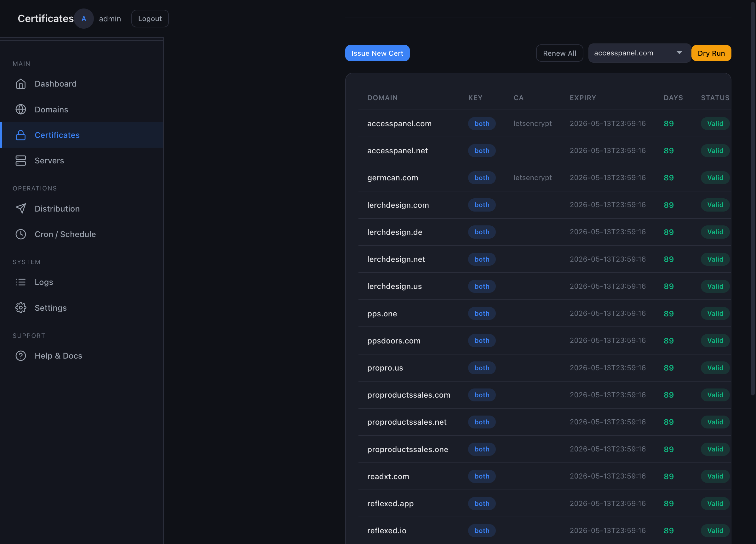Open Help & Docs question mark icon
Screen dimensions: 756x544
click(21, 355)
